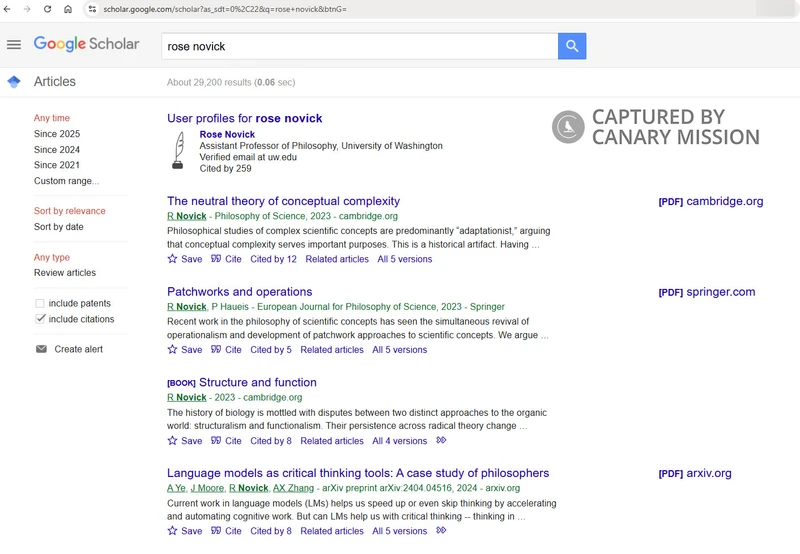Click the browser home icon
Viewport: 800px width, 554px height.
(x=68, y=9)
